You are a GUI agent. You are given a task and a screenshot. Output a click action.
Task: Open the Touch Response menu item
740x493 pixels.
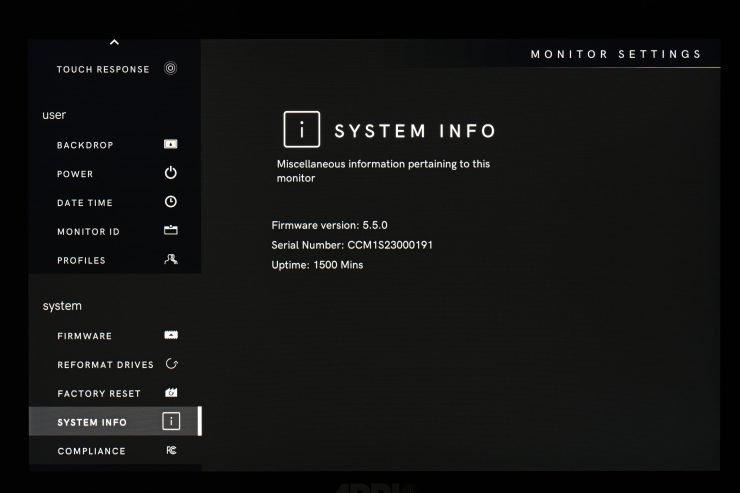point(103,70)
